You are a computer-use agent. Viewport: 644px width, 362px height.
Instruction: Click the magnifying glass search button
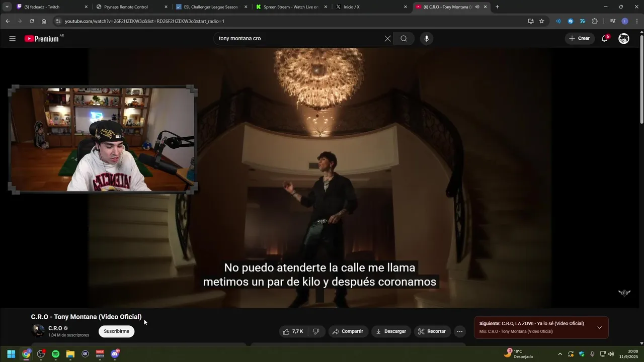pyautogui.click(x=404, y=39)
